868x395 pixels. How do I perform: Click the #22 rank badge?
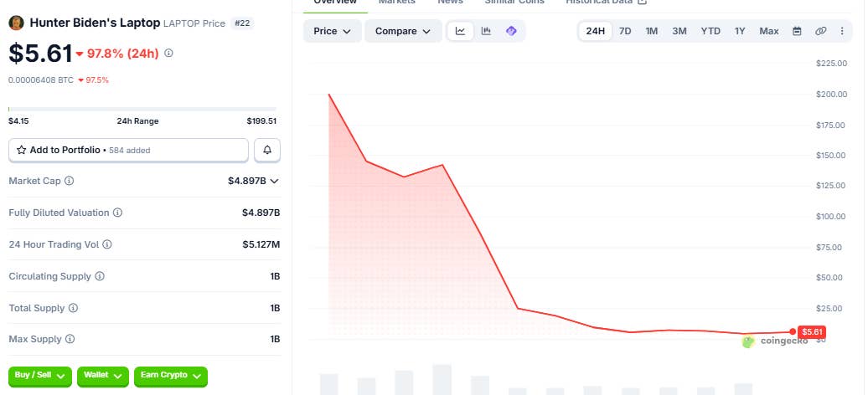tap(242, 23)
